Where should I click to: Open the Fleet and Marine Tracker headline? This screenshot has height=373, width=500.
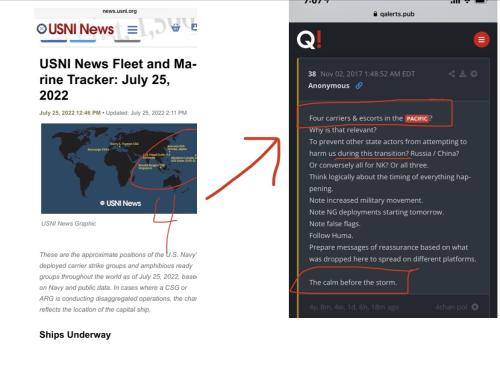118,79
